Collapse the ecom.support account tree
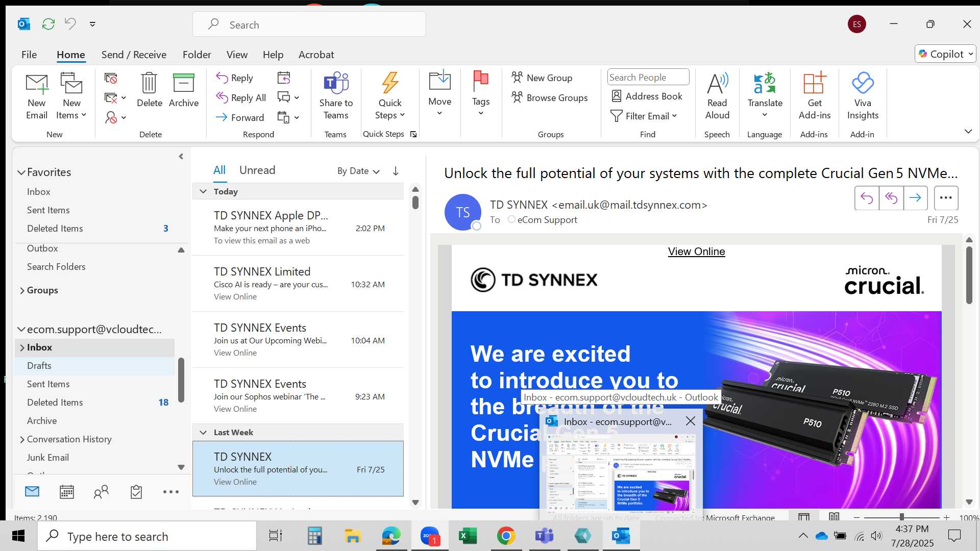980x551 pixels. [21, 330]
